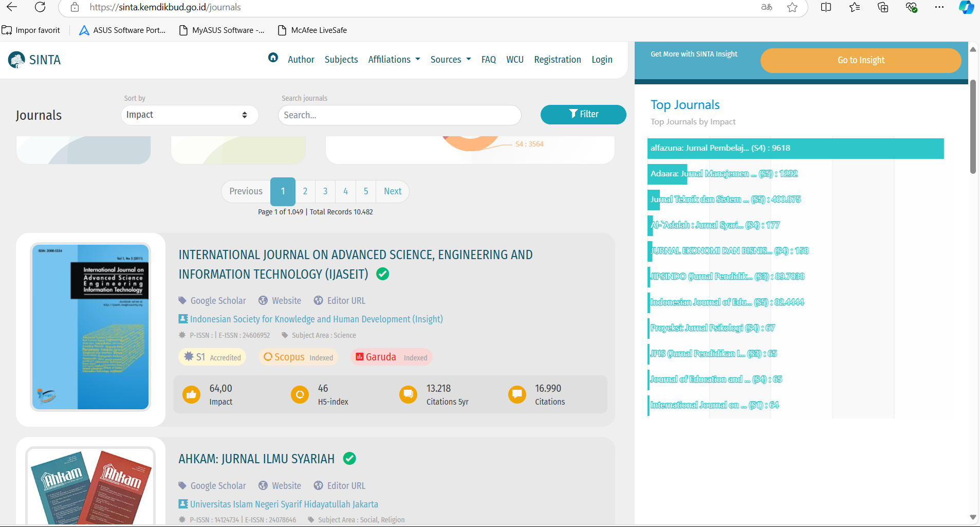Open IJASEIT Google Scholar link
The image size is (980, 527).
click(x=218, y=301)
